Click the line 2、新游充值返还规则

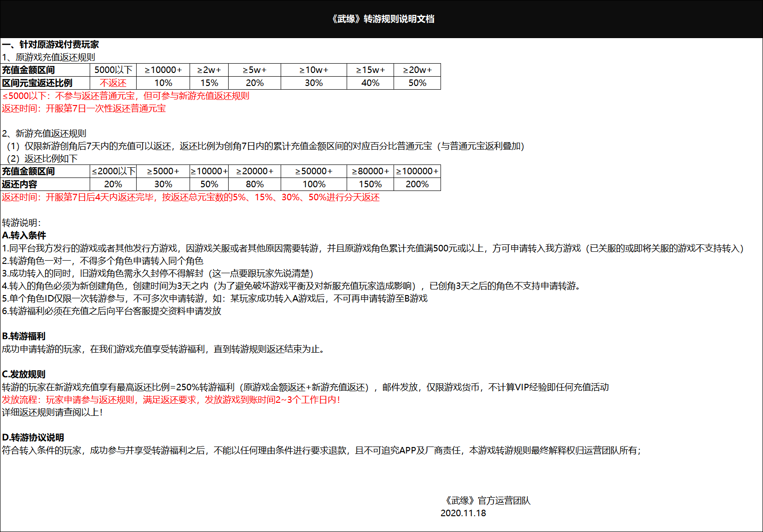[x=44, y=133]
